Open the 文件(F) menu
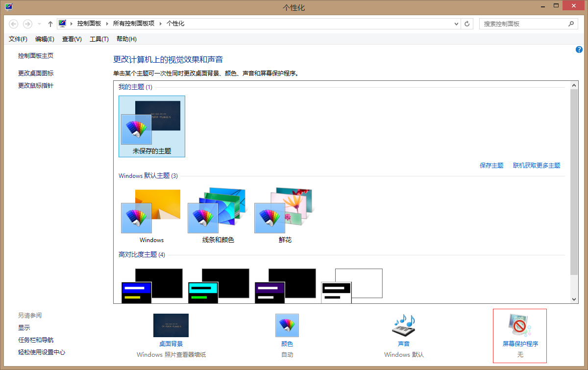 pyautogui.click(x=18, y=39)
